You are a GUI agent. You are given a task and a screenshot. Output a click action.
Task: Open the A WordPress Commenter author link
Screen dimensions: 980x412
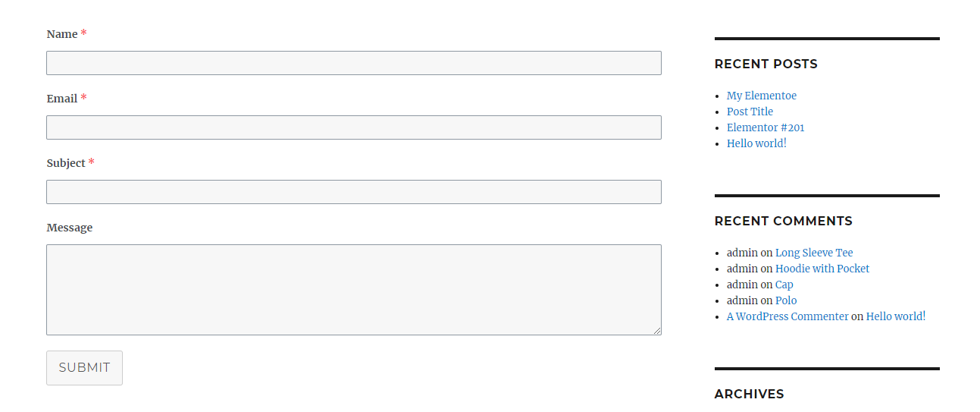(x=787, y=316)
